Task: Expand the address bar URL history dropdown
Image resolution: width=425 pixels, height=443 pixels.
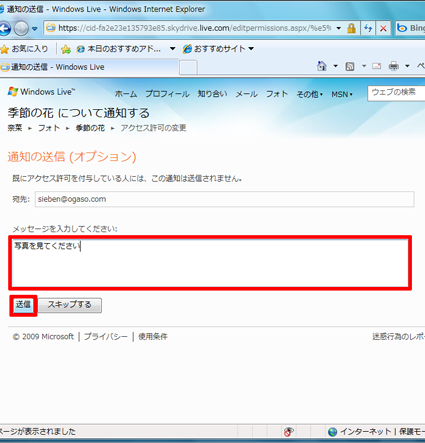Action: (339, 28)
